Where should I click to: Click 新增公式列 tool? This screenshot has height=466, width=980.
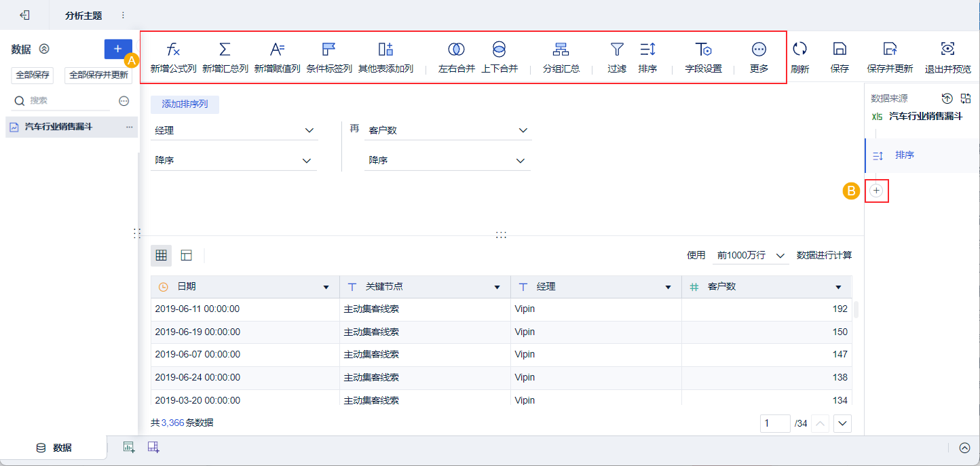point(173,57)
